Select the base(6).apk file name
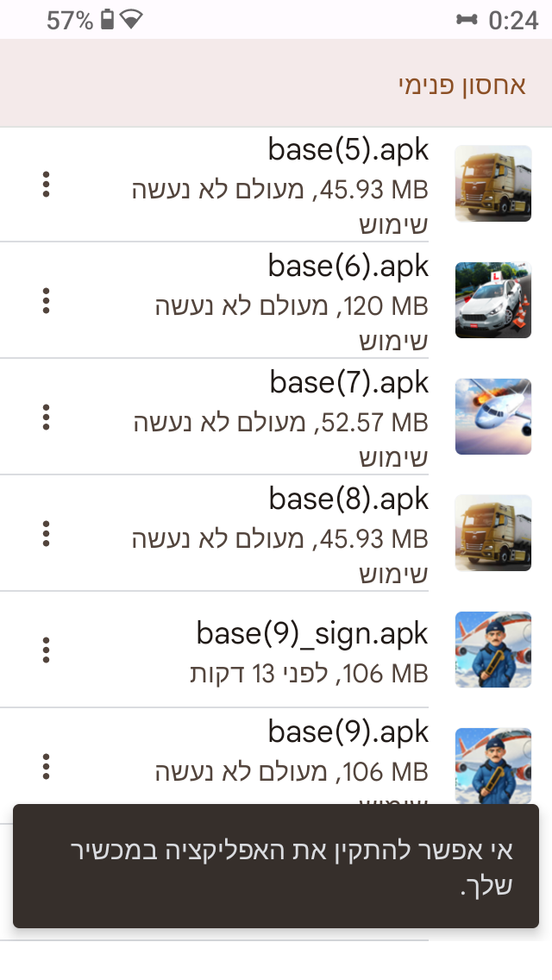 click(348, 266)
